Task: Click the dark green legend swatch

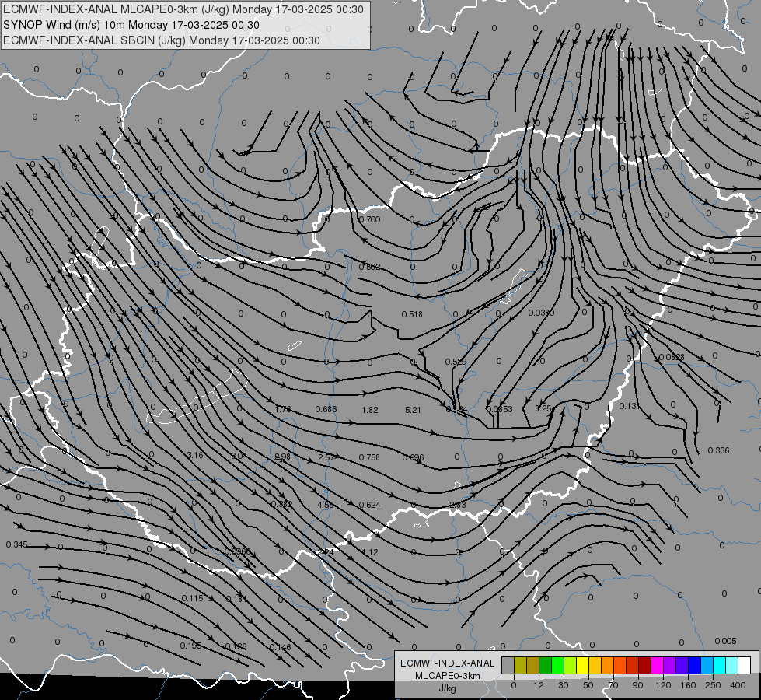Action: coord(546,665)
